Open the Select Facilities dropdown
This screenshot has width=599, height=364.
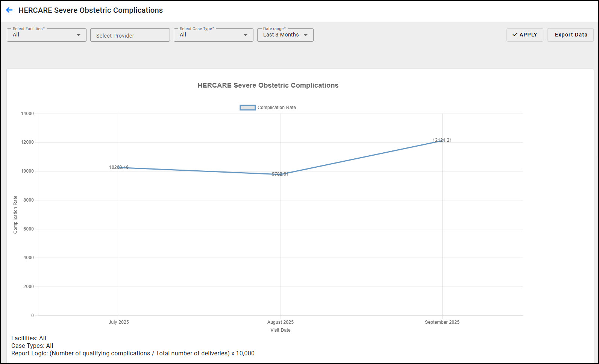click(47, 35)
